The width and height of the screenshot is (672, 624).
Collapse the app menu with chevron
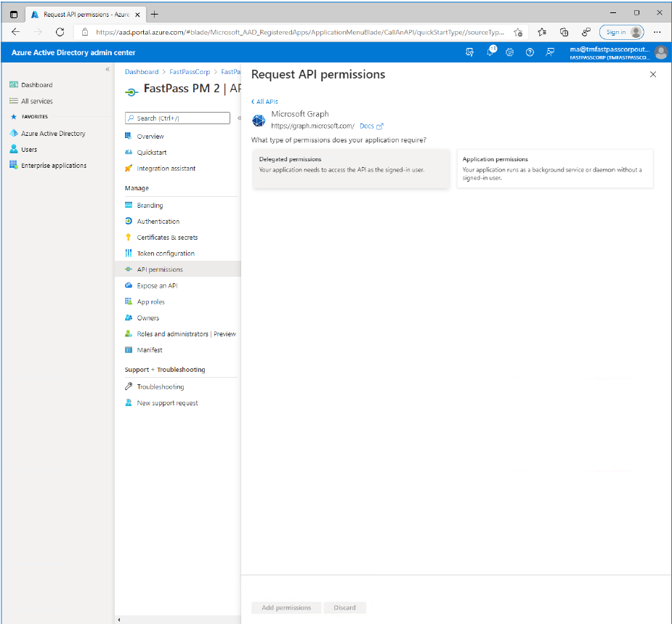[238, 118]
